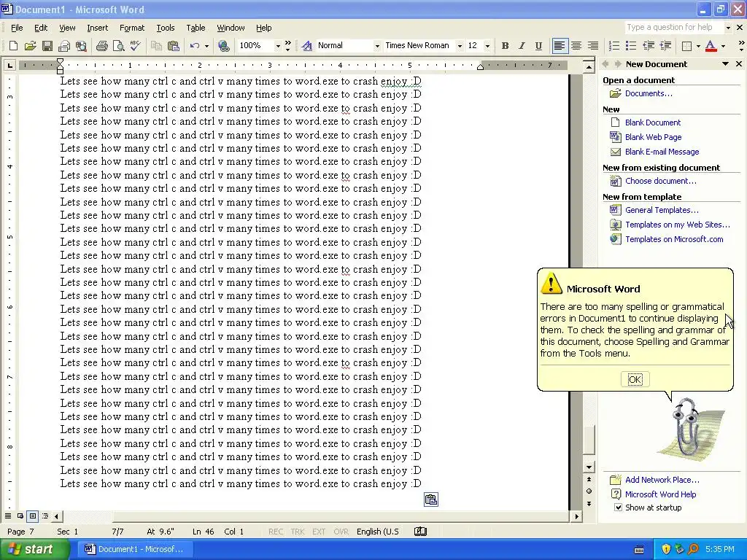
Task: Open the Zoom 100% dropdown
Action: pos(277,46)
